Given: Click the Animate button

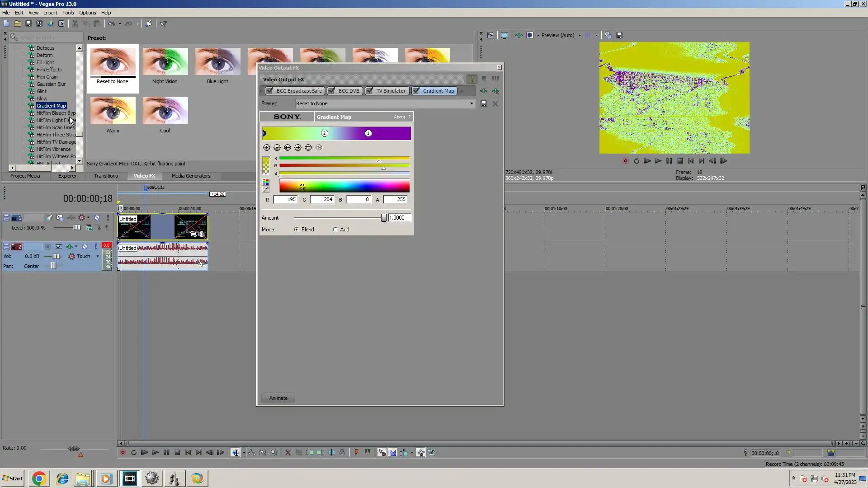Looking at the screenshot, I should coord(278,398).
